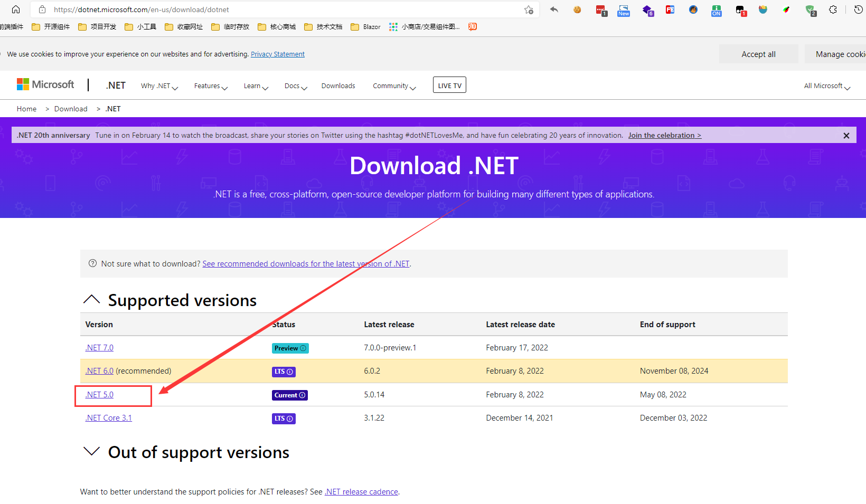Screen dimensions: 866x504
Task: Expand the Docs menu
Action: pos(296,86)
